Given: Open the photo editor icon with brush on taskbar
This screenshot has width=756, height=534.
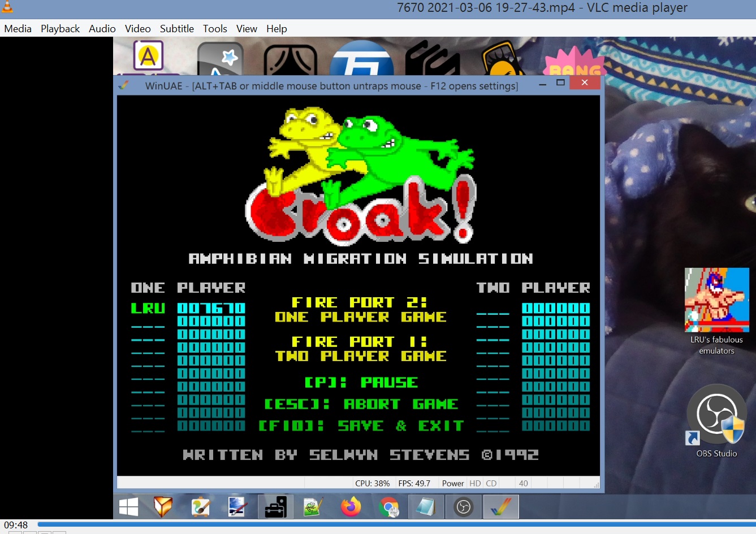Looking at the screenshot, I should click(237, 507).
